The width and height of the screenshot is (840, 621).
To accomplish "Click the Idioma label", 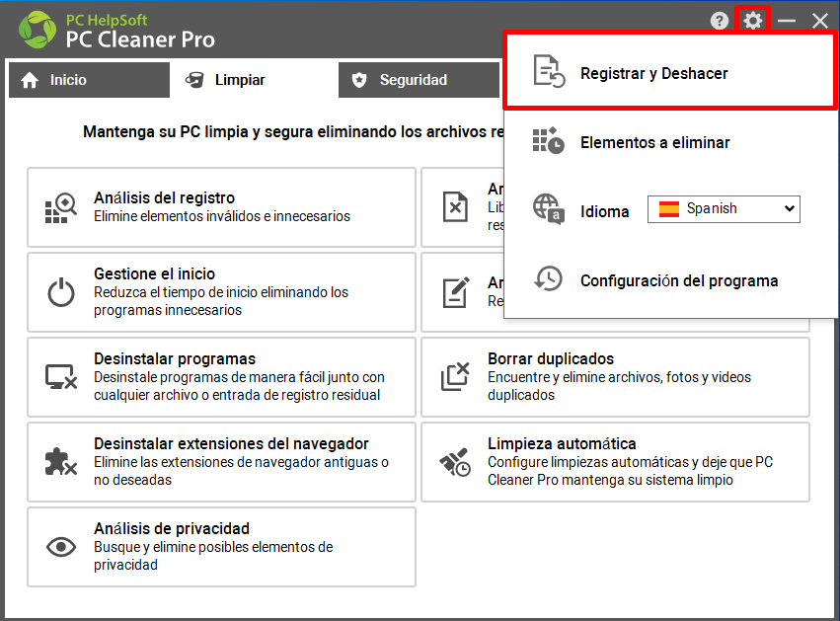I will click(604, 211).
